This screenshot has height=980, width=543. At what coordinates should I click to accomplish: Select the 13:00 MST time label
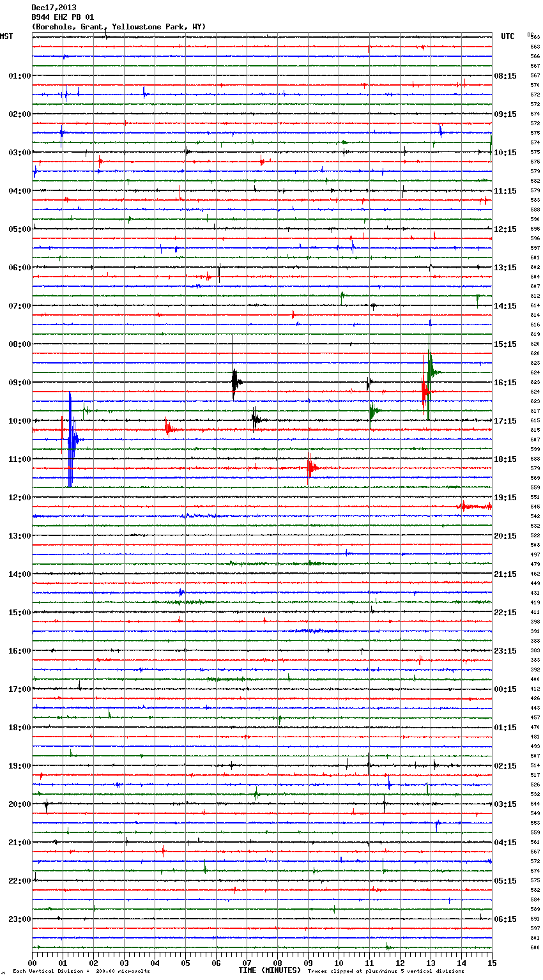(20, 536)
